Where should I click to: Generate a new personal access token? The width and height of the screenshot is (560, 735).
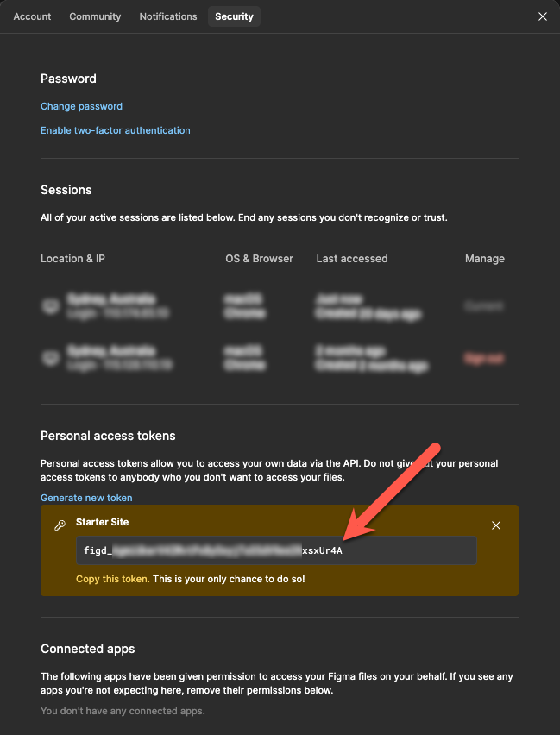point(86,497)
